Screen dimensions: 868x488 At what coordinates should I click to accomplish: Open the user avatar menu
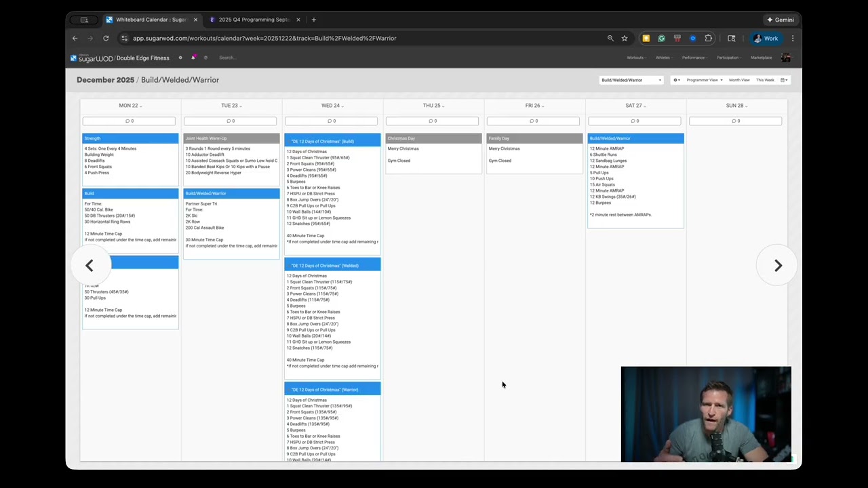pyautogui.click(x=786, y=58)
